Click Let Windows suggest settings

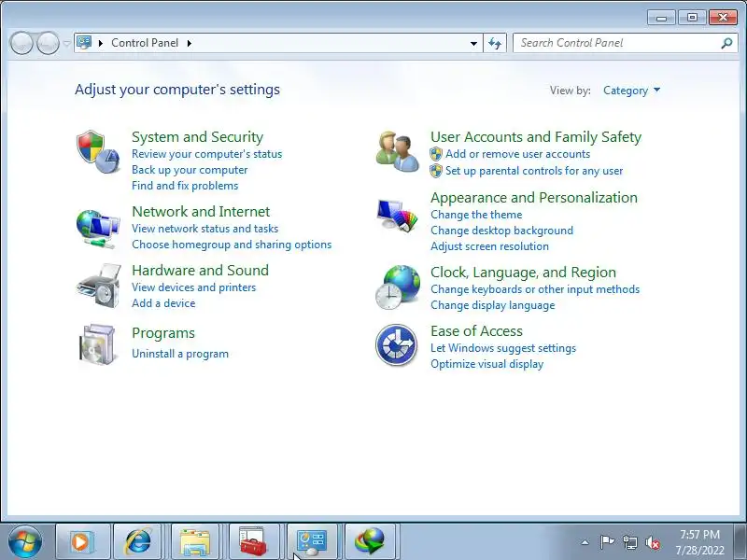click(x=503, y=348)
